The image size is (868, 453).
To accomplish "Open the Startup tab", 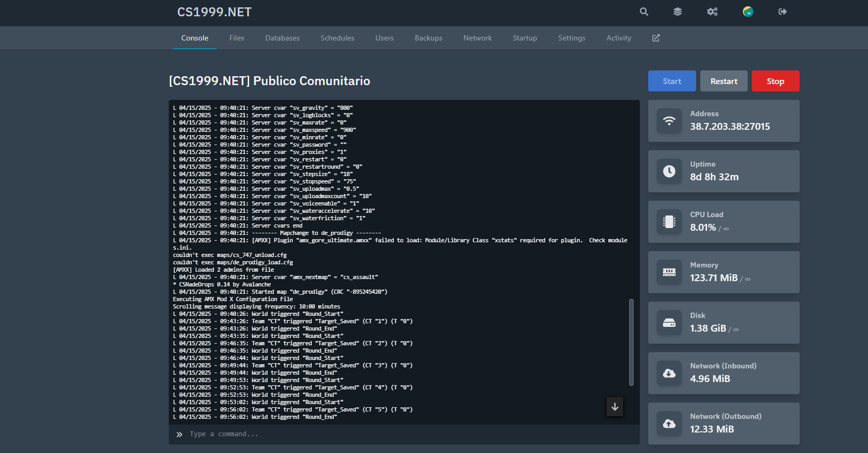I will click(525, 38).
